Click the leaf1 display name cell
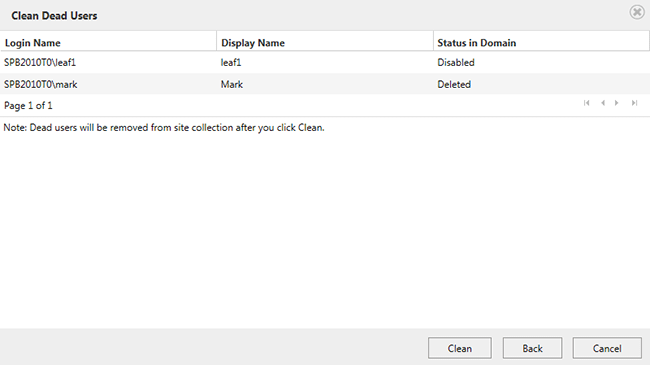 click(x=231, y=62)
